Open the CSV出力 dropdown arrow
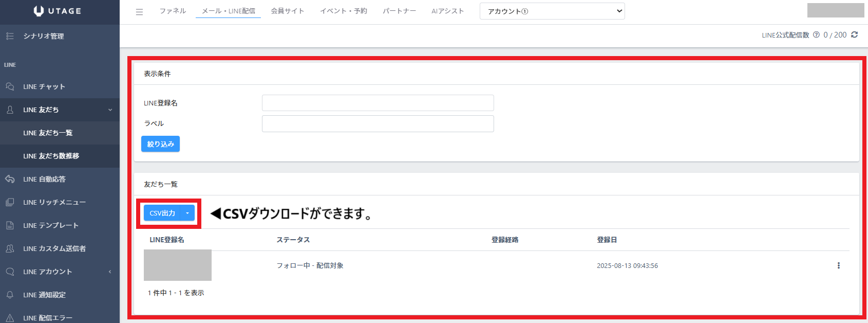 187,213
